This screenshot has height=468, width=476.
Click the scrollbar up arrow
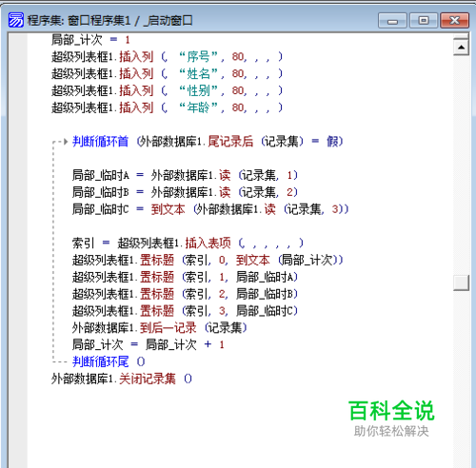[461, 48]
